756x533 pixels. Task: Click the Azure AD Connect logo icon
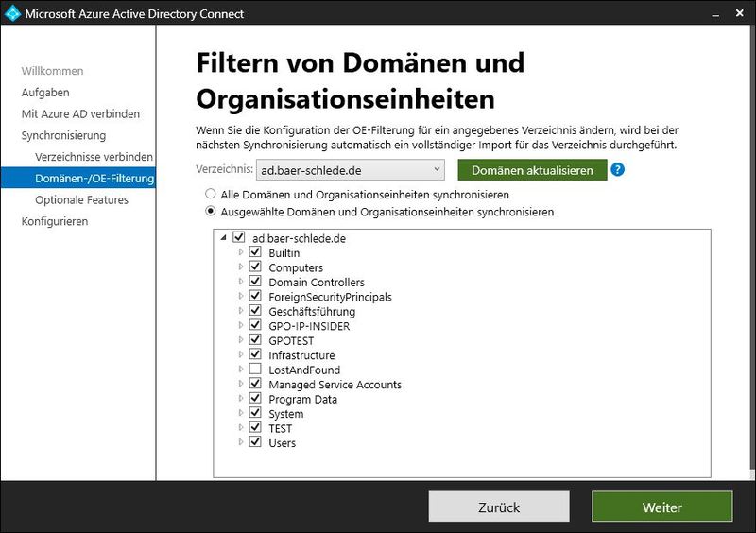click(12, 13)
